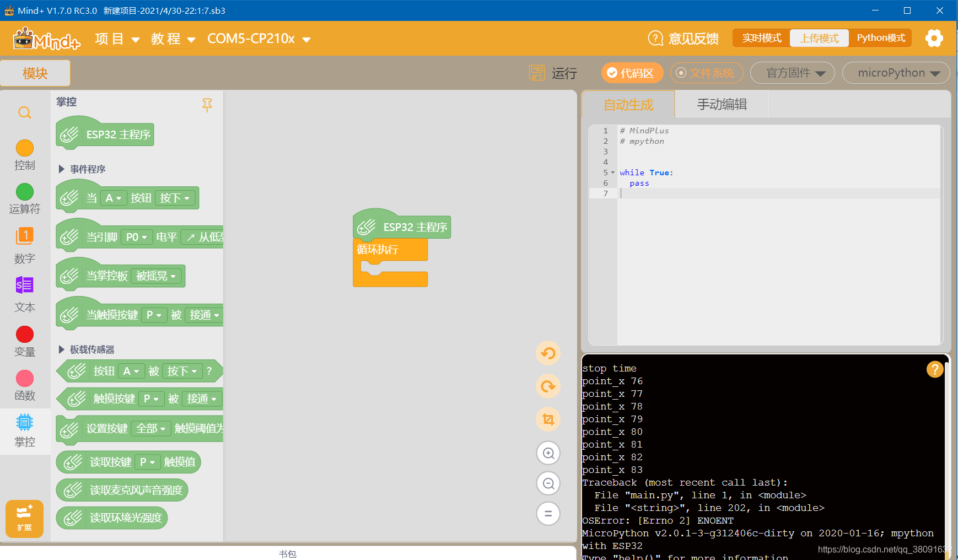Open 全部 dropdown in 设置按键 block
958x560 pixels.
point(151,428)
